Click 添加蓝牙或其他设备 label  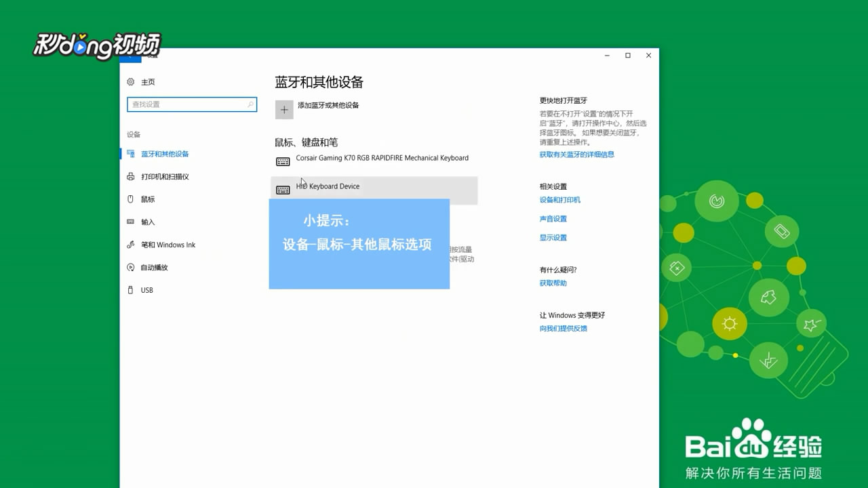[328, 106]
